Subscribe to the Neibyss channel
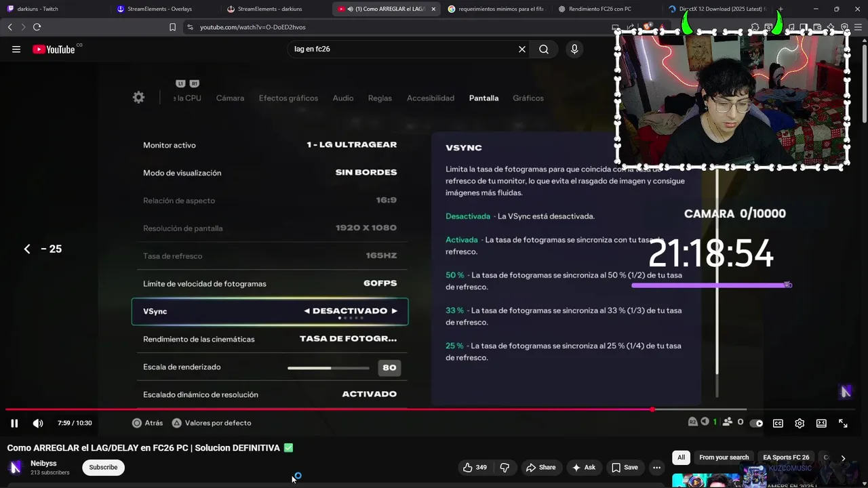The image size is (868, 488). click(x=103, y=467)
